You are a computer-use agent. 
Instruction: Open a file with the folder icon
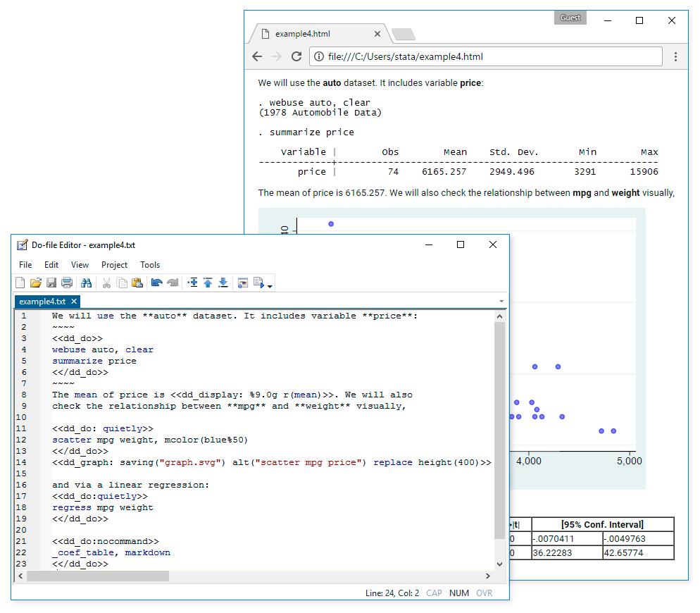pyautogui.click(x=35, y=283)
